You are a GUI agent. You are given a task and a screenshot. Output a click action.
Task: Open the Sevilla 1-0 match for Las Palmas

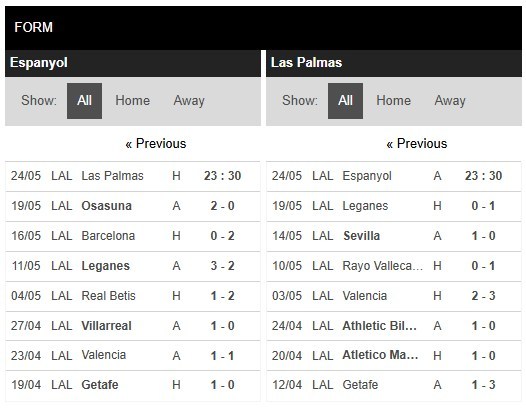tap(394, 236)
